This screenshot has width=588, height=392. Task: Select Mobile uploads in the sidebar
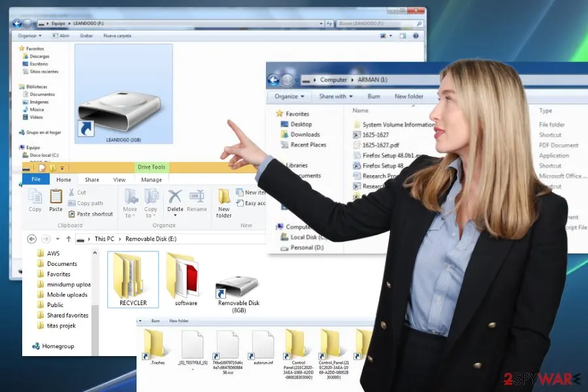pyautogui.click(x=63, y=295)
